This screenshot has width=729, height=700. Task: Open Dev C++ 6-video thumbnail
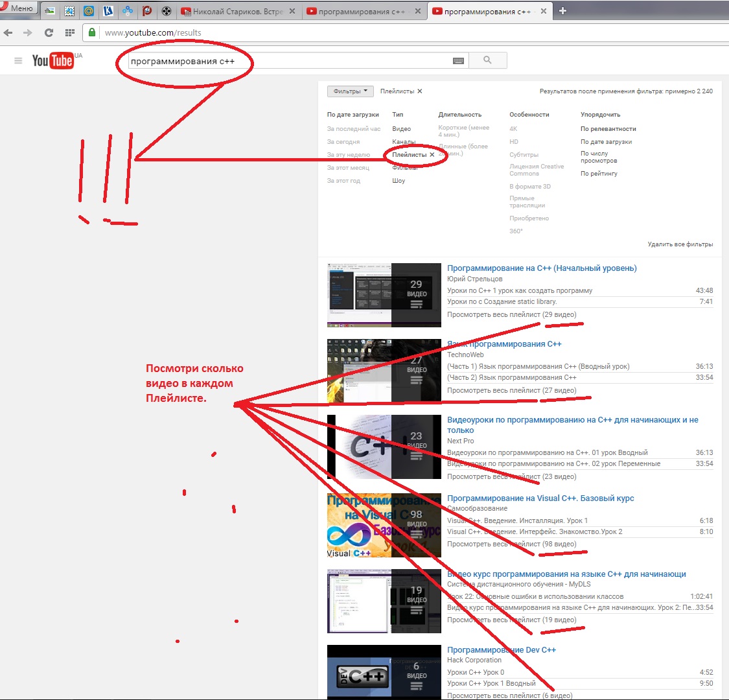pyautogui.click(x=384, y=672)
